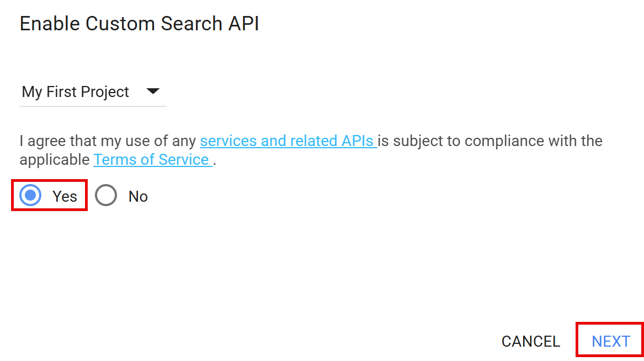
Task: Open the My First Project dropdown
Action: [92, 91]
